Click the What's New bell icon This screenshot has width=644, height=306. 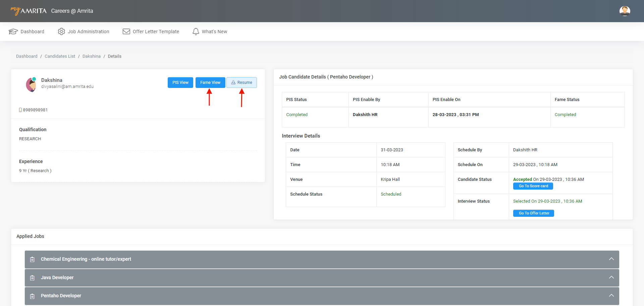pos(196,32)
